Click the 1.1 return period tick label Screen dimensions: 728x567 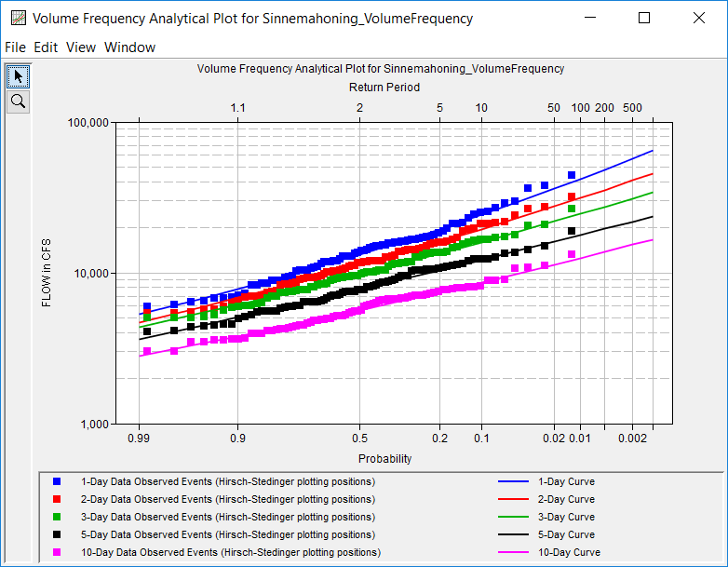pyautogui.click(x=237, y=108)
